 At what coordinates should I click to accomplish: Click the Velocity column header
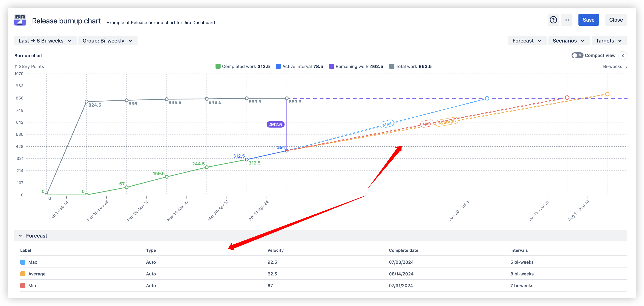pos(275,250)
